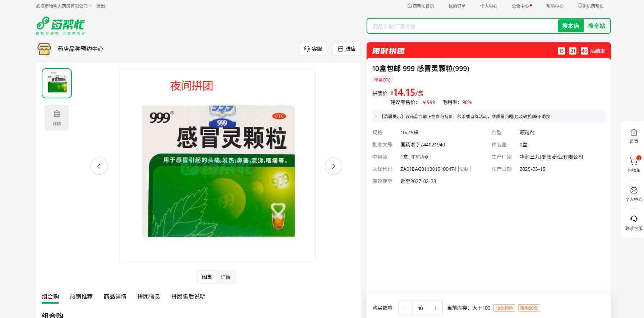Screen dimensions: 644x318
Task: Click the 搜本店 search button
Action: (x=570, y=26)
